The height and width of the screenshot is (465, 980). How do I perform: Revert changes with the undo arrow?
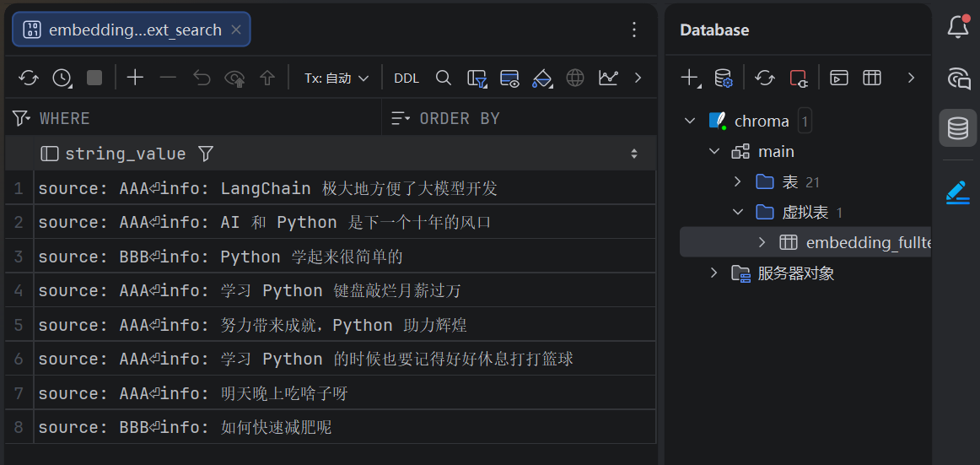click(x=202, y=78)
